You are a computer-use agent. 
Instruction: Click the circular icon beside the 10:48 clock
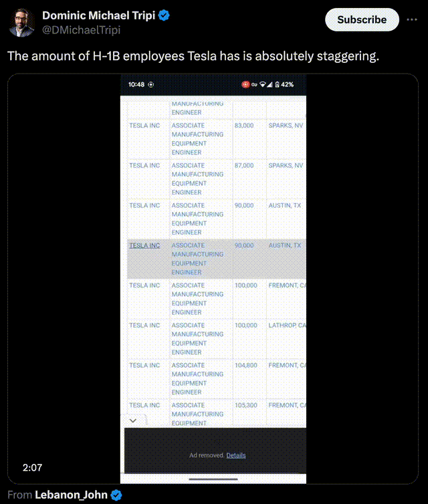pos(150,85)
